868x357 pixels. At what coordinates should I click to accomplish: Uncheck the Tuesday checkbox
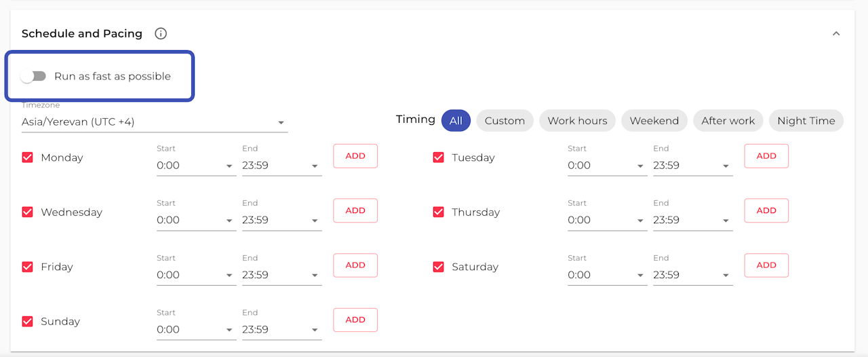[x=439, y=157]
